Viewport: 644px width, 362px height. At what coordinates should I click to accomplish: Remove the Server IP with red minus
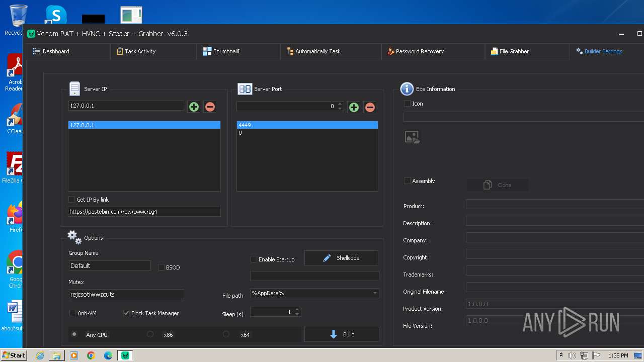pyautogui.click(x=210, y=107)
